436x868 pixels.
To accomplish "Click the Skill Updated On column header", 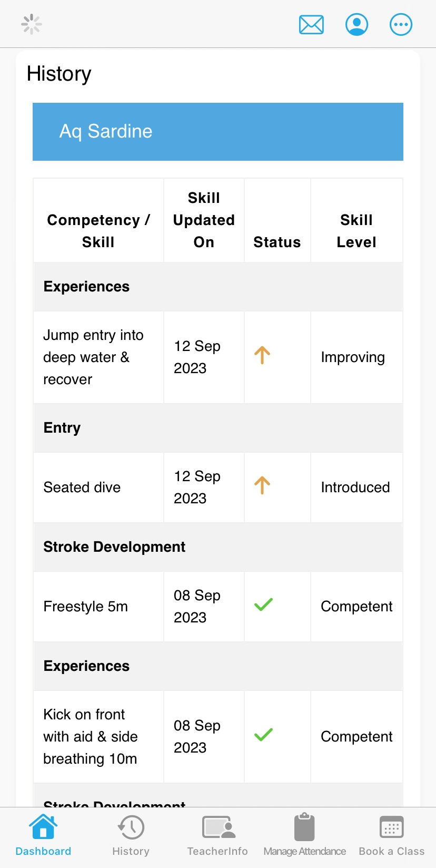I will [204, 220].
